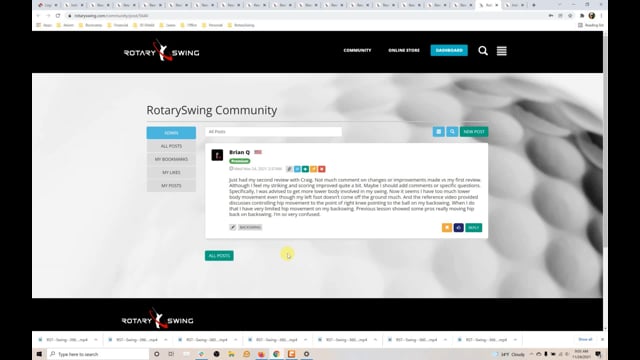Click the green Premium badge under Brian Q
Screen dimensions: 640x360
tap(240, 161)
